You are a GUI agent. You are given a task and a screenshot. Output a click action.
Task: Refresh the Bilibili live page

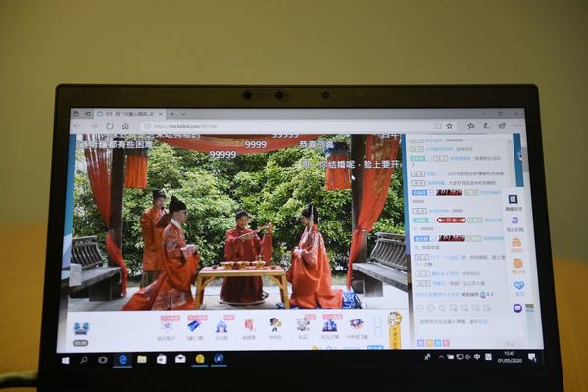point(110,126)
